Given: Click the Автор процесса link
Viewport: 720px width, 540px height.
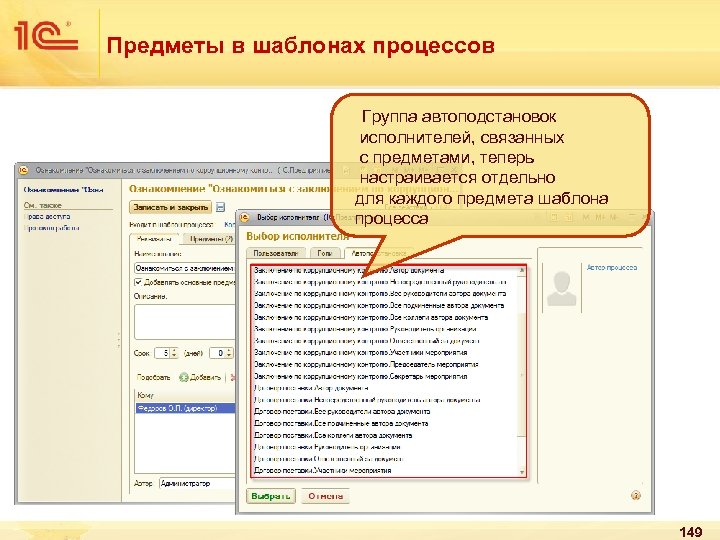Looking at the screenshot, I should click(x=612, y=267).
